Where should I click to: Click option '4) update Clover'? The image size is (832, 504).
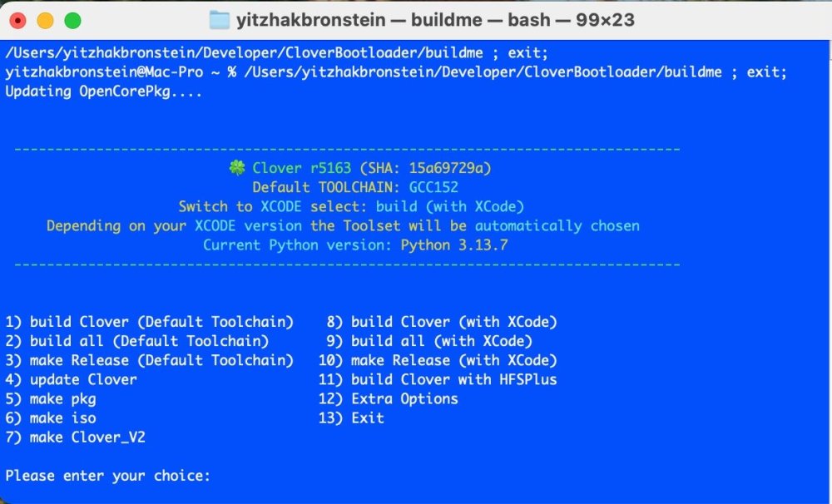pos(71,380)
